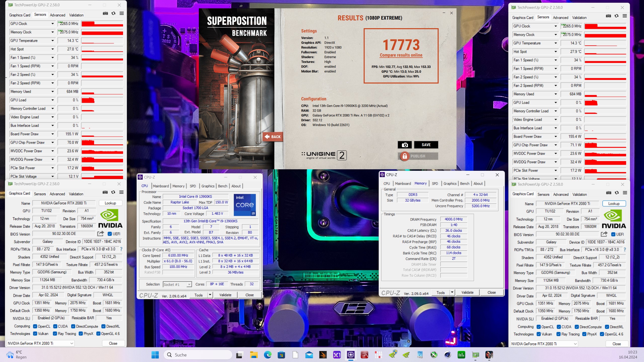Click the refresh icon in left GPU-Z Sensors window
The width and height of the screenshot is (644, 362).
(x=113, y=13)
